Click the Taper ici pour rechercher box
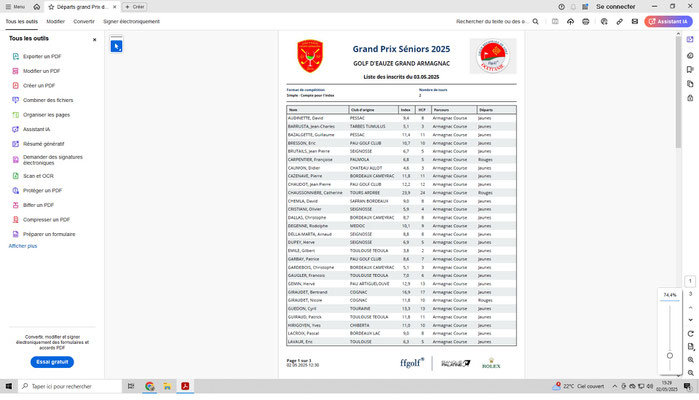This screenshot has width=699, height=400. [x=70, y=386]
